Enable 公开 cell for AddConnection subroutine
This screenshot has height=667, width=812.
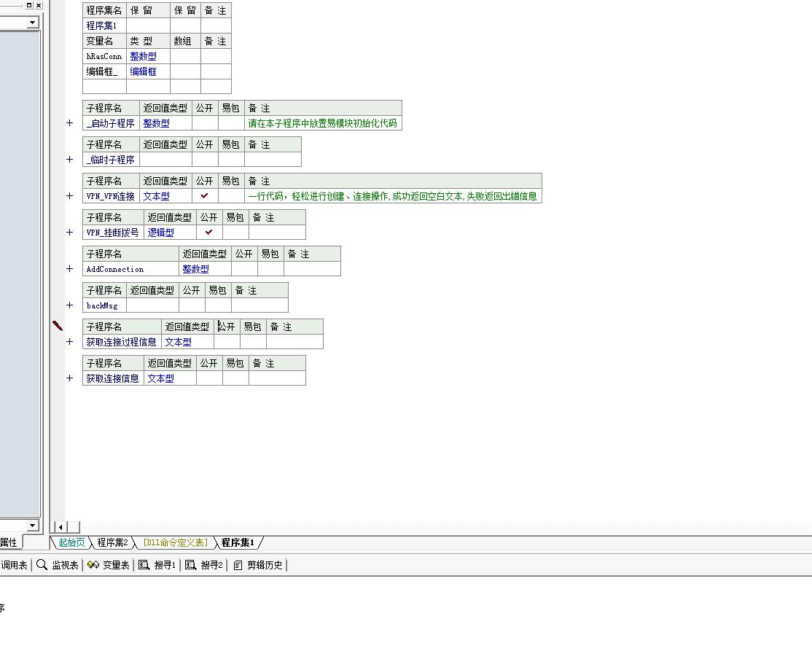(244, 269)
